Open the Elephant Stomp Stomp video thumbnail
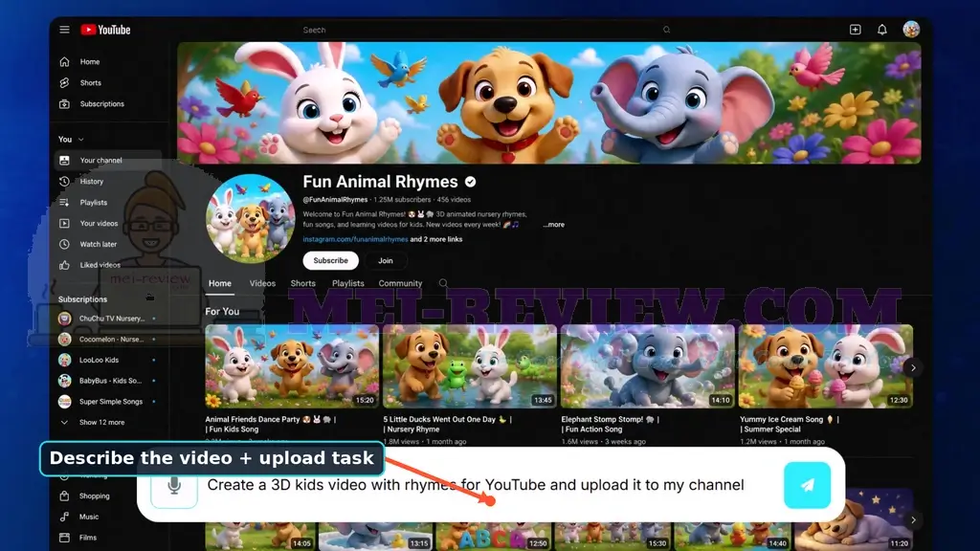The height and width of the screenshot is (551, 980). pos(648,366)
